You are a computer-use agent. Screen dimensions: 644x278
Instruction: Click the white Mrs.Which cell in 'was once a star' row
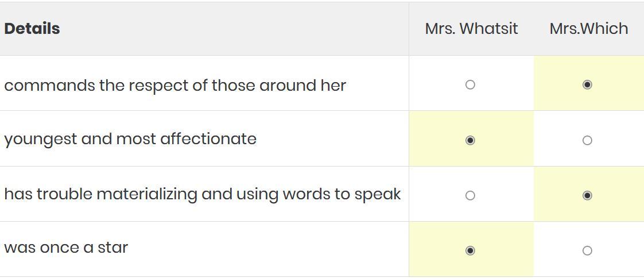click(x=589, y=249)
